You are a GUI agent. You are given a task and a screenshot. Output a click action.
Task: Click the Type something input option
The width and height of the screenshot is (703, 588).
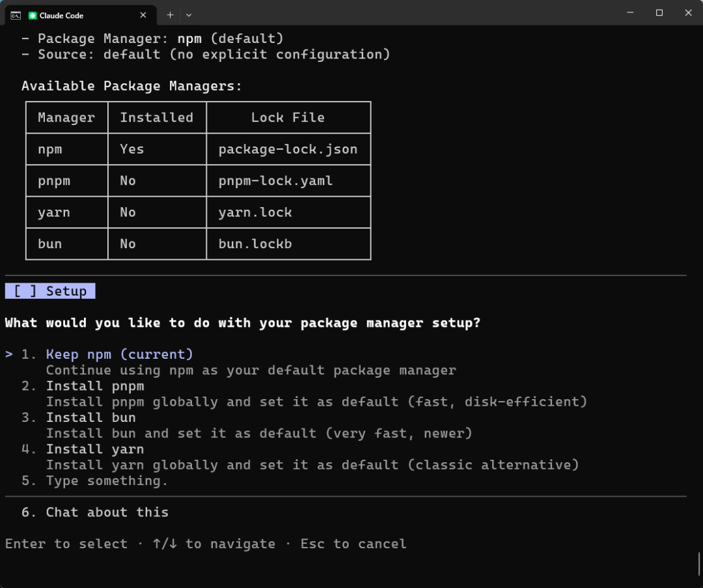click(x=107, y=481)
